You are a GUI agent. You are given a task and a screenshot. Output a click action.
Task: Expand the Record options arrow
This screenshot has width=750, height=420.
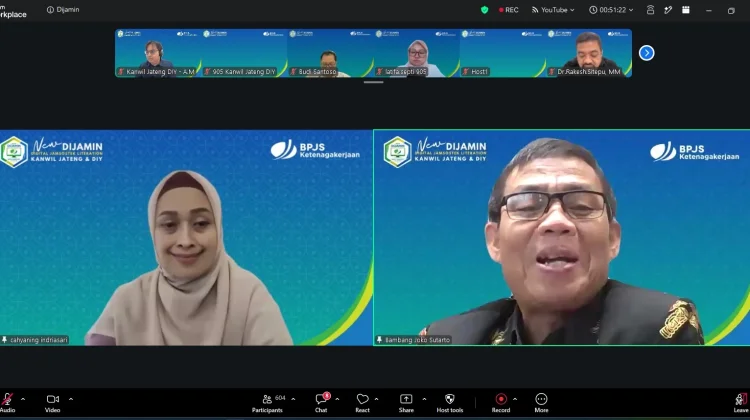click(515, 399)
